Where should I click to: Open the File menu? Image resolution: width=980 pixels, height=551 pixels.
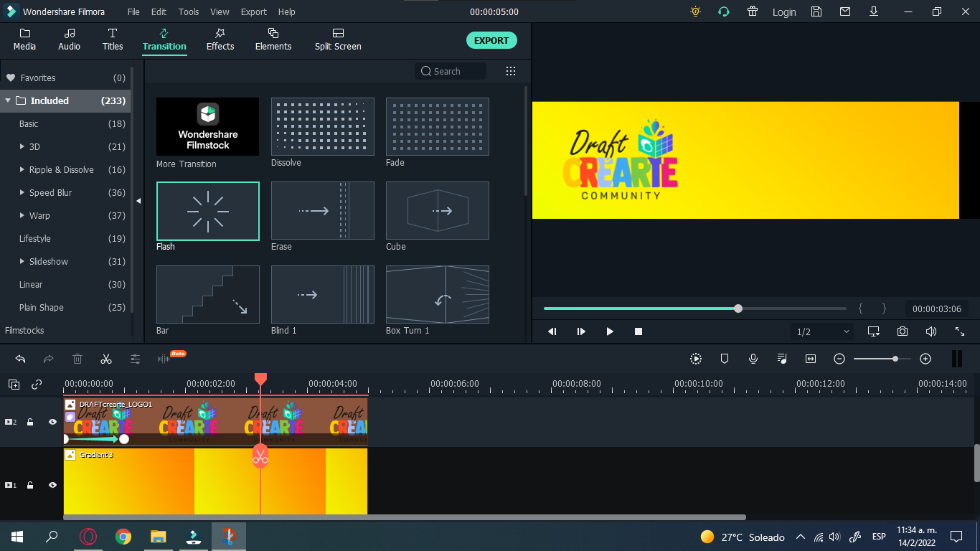click(133, 12)
